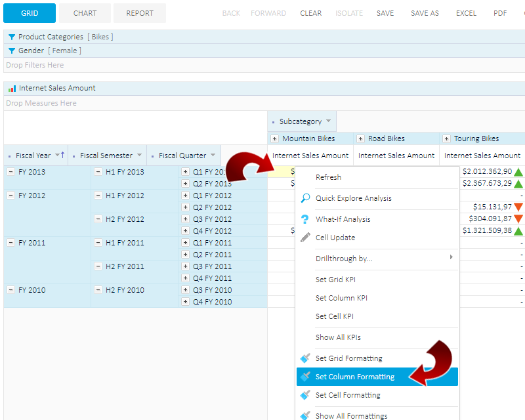This screenshot has height=420, width=525.
Task: Click the Gender [ Female ] filter row
Action: pos(264,51)
